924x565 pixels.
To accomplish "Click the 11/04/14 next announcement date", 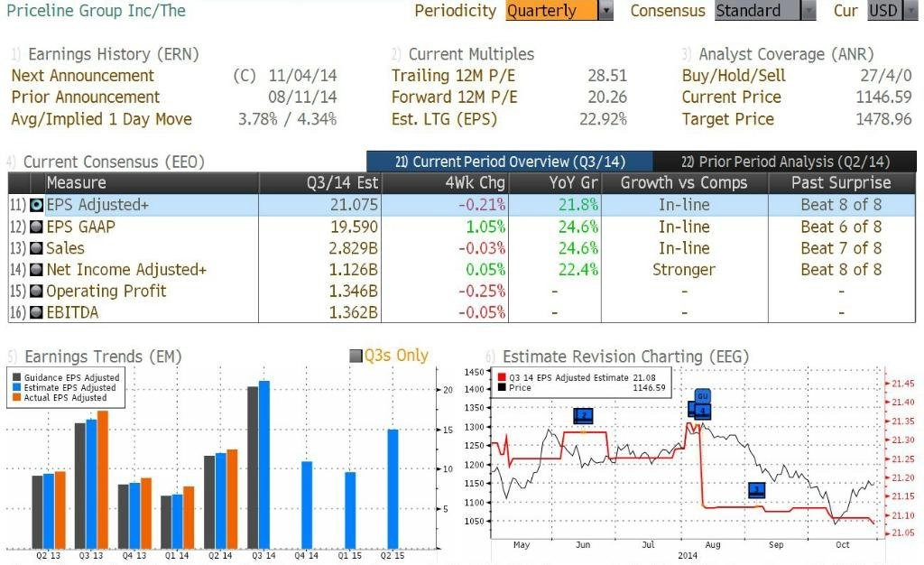I will (x=302, y=76).
